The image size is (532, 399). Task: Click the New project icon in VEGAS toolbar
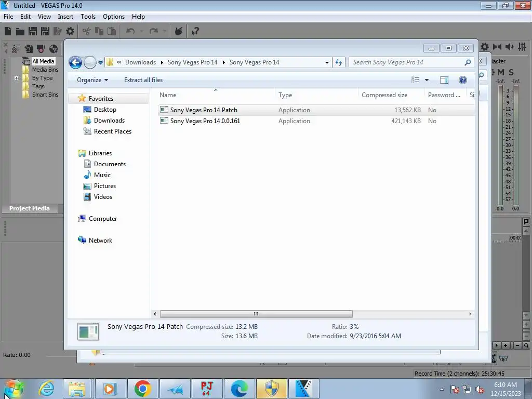[8, 31]
